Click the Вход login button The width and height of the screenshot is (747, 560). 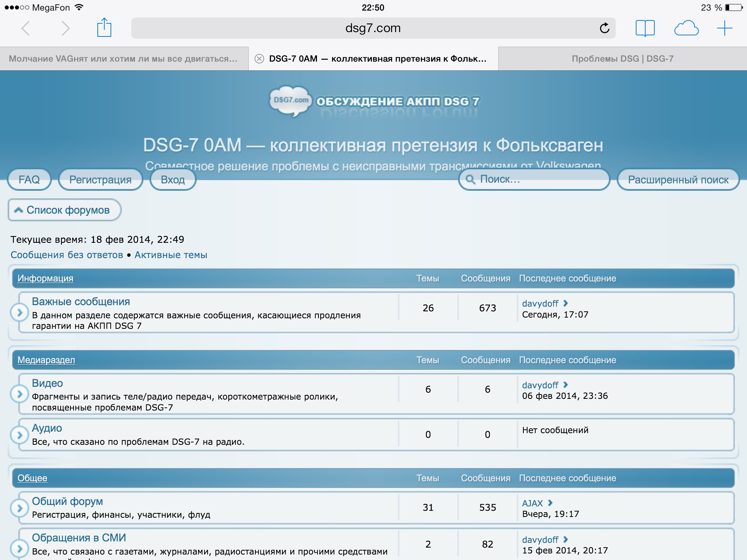pos(173,179)
